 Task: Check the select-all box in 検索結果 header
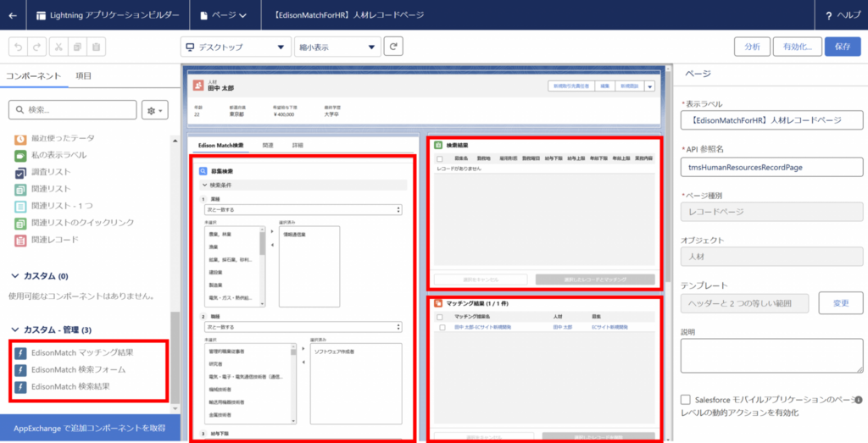(439, 158)
